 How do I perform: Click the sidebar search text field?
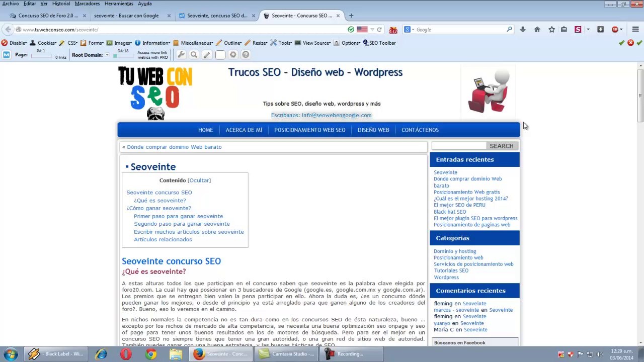click(x=459, y=146)
